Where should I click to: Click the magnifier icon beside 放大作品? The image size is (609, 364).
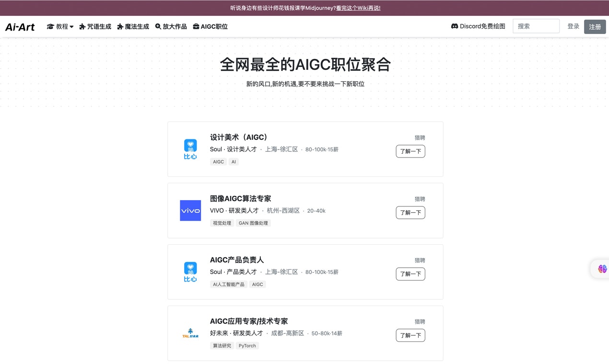(158, 27)
